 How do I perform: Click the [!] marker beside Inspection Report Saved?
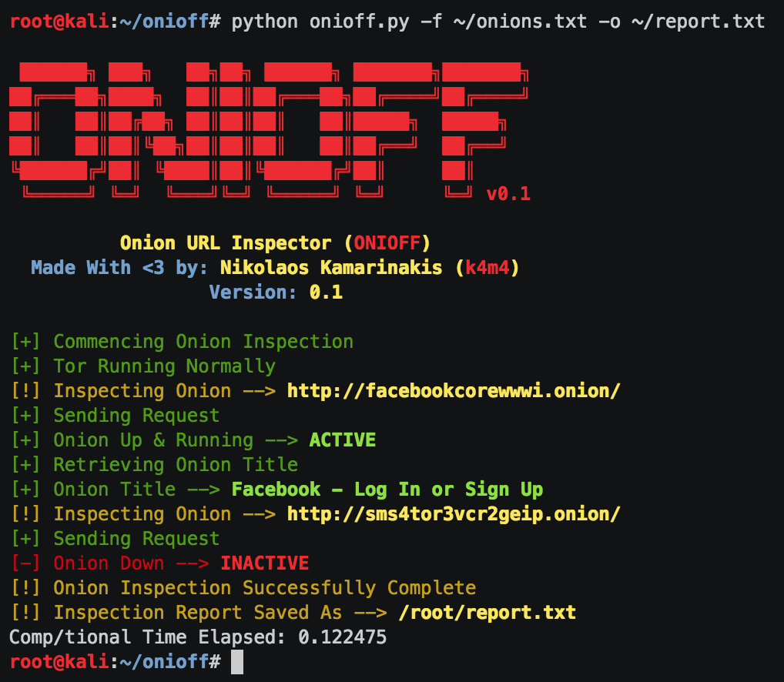point(25,613)
